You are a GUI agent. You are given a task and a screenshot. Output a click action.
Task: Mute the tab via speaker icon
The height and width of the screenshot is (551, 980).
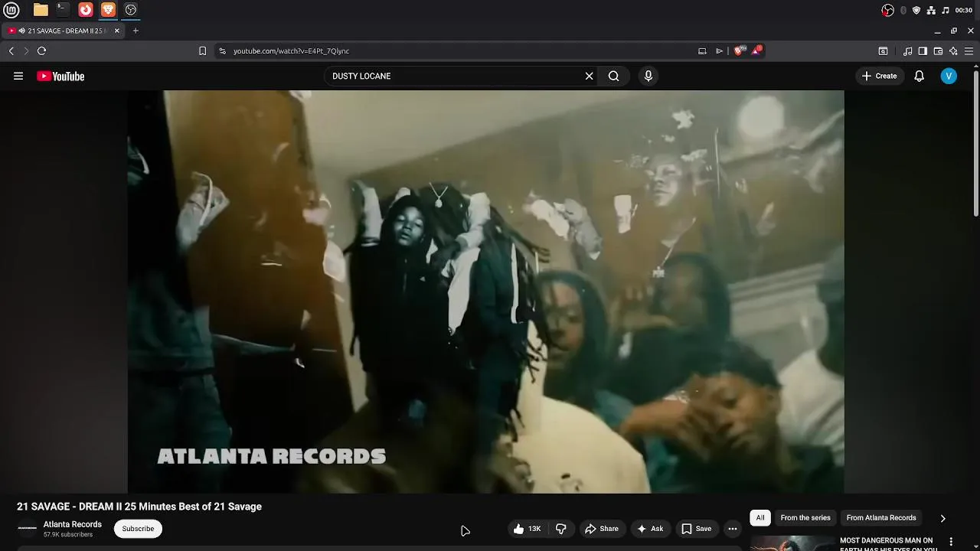tap(21, 31)
